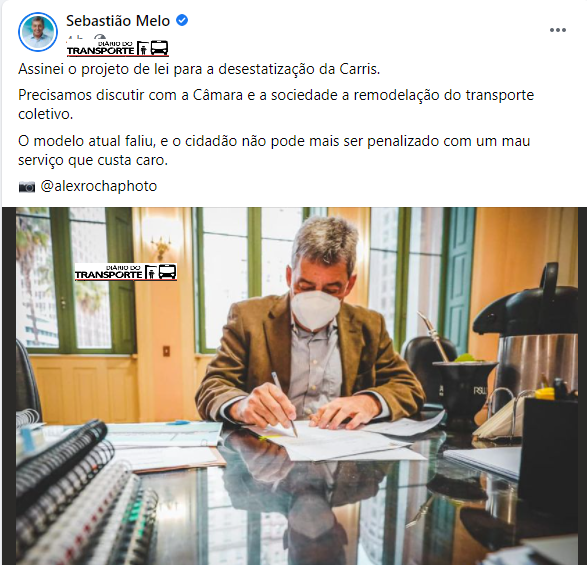Click the Diário do Transporte logo under the name
587x565 pixels.
point(118,49)
